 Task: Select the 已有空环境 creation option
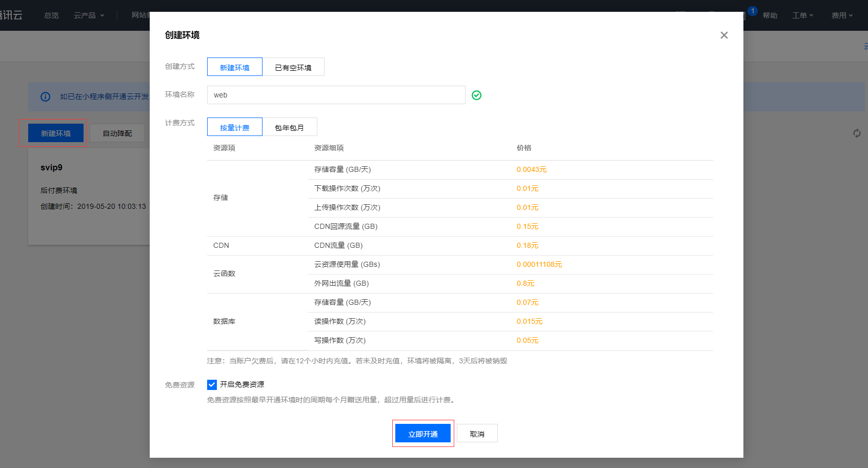click(x=293, y=67)
